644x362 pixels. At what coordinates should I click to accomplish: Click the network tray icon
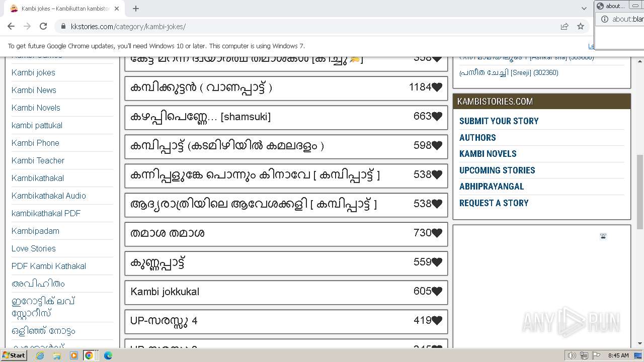click(x=584, y=355)
